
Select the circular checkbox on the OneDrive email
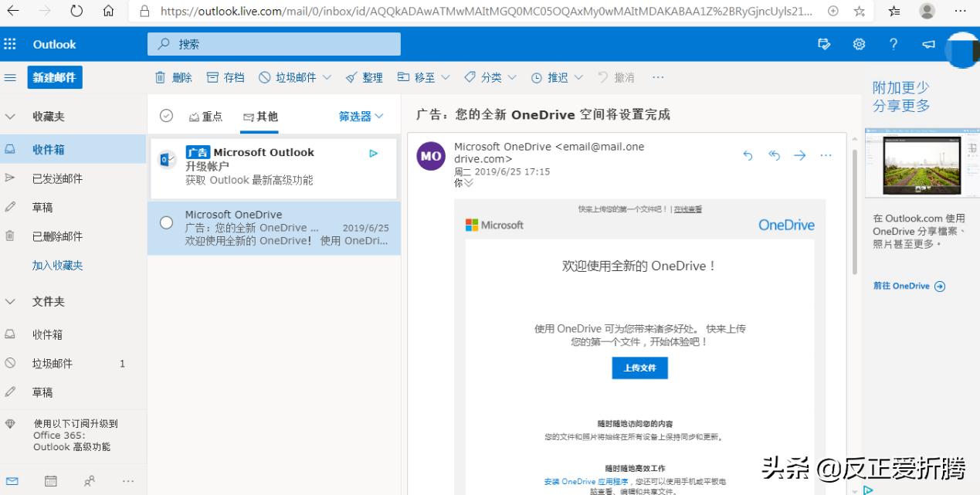[x=166, y=222]
